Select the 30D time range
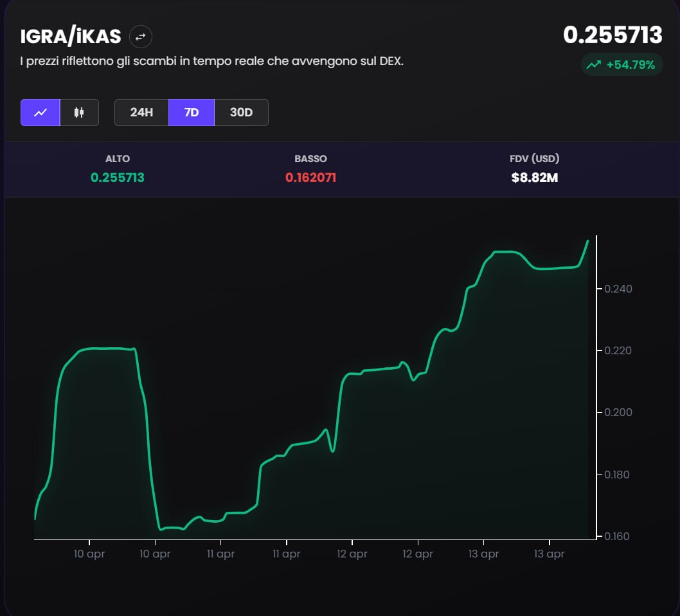Viewport: 680px width, 616px height. coord(241,113)
